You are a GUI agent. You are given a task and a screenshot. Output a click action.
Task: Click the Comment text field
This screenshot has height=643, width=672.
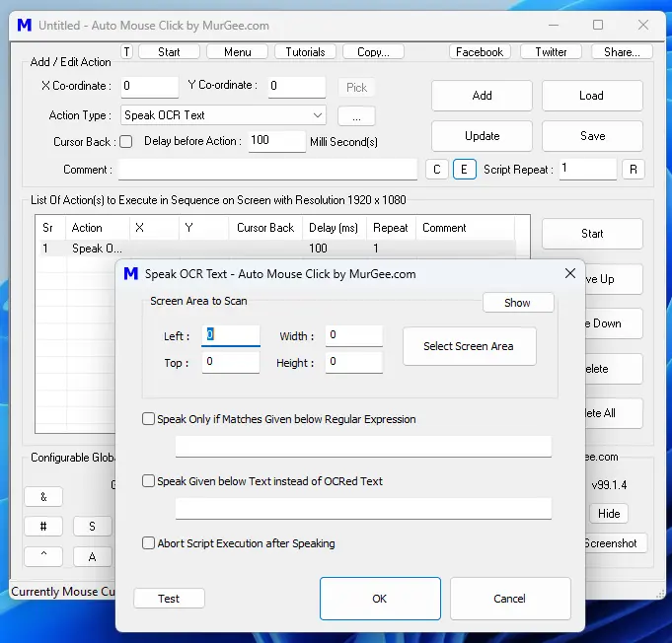click(267, 170)
